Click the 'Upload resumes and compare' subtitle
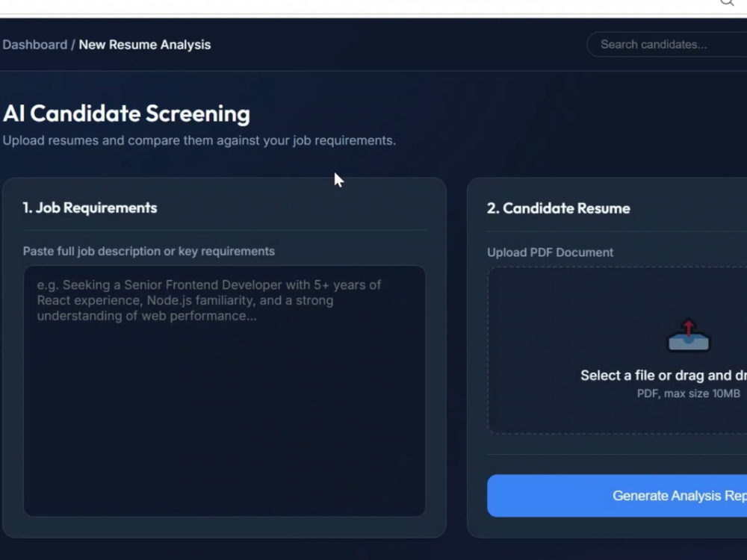This screenshot has width=747, height=560. (199, 140)
